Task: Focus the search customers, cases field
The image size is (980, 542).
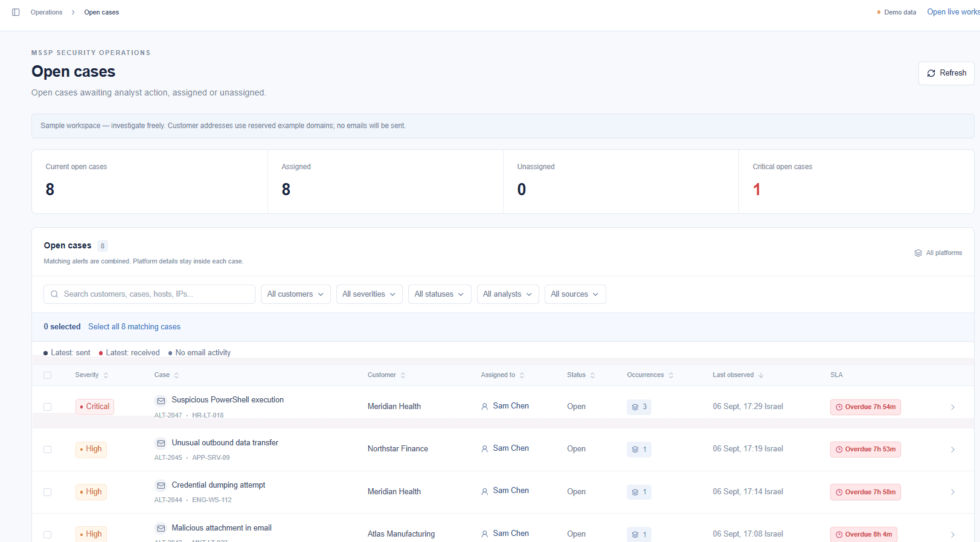Action: coord(149,294)
